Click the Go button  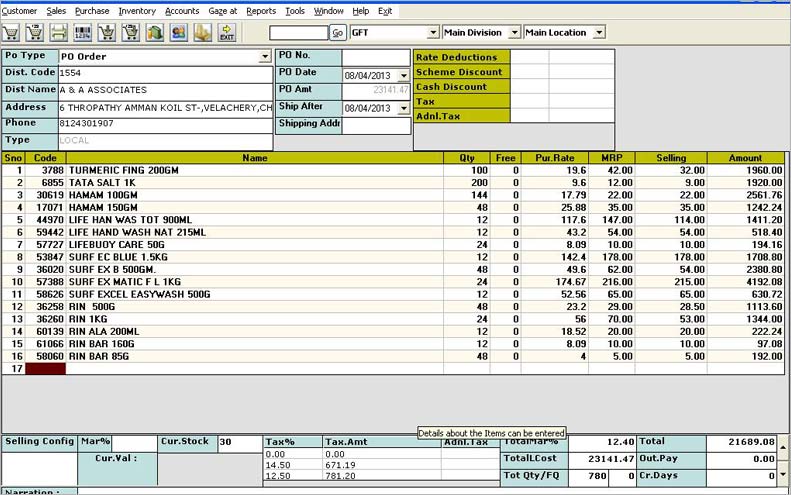tap(337, 33)
